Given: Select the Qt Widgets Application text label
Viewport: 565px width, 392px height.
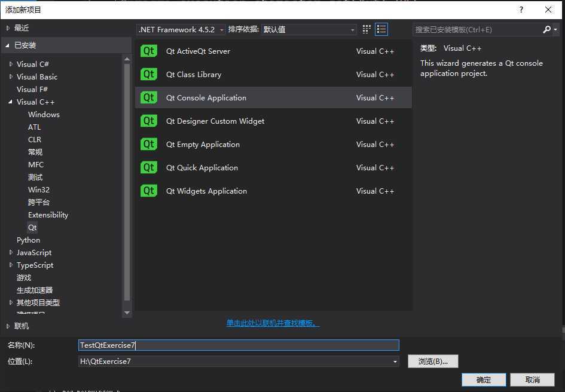Looking at the screenshot, I should pos(206,191).
